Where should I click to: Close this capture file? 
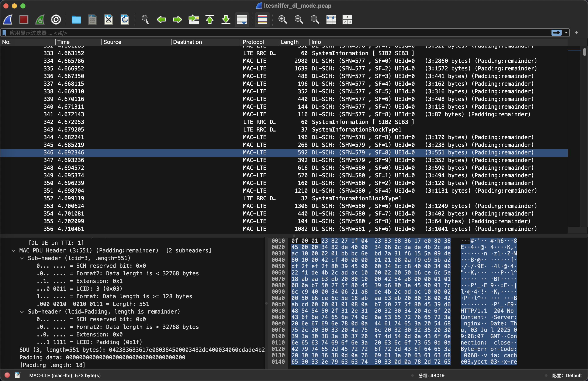click(108, 20)
